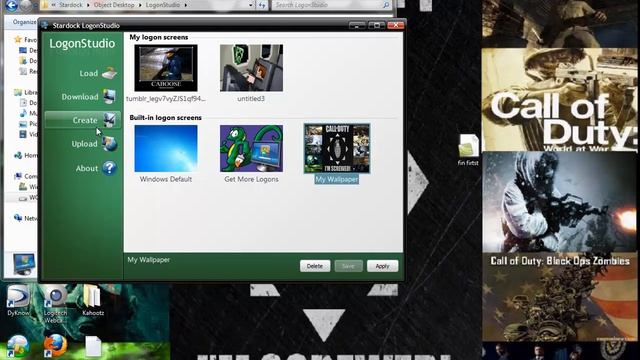Click the Stardock LogonStudio title bar icon
Viewport: 640px width, 360px height.
click(45, 25)
